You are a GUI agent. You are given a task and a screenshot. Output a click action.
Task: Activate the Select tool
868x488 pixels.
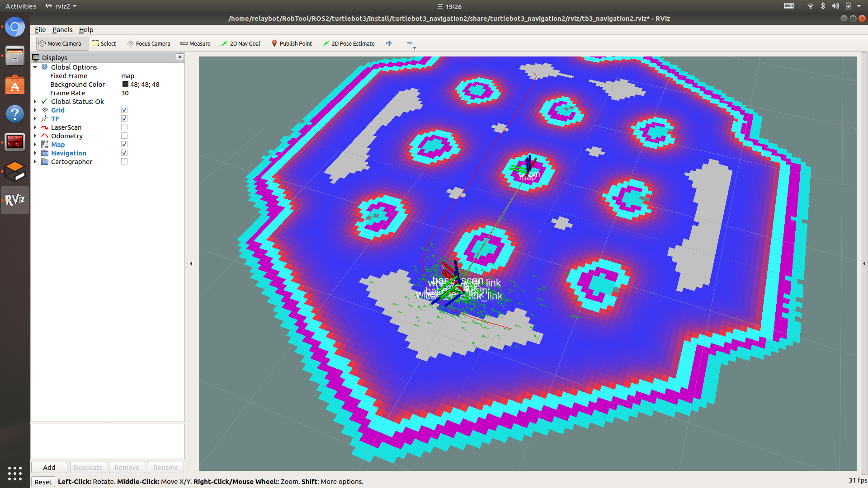pos(104,43)
